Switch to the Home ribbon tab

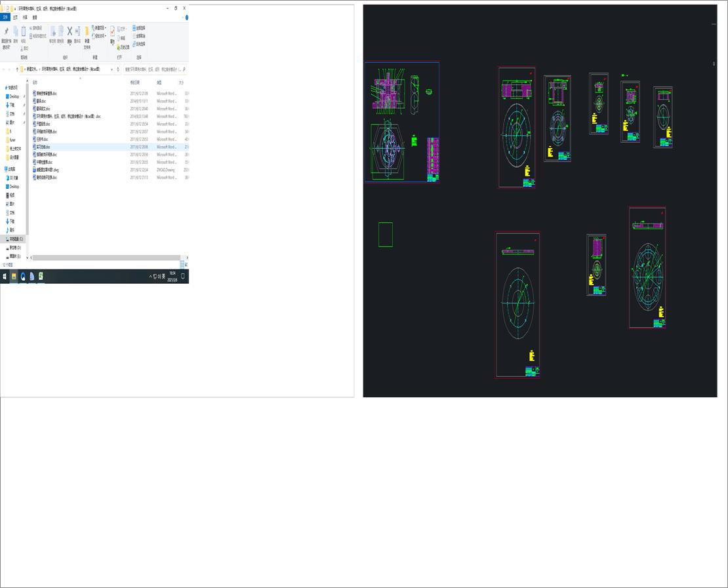coord(15,17)
